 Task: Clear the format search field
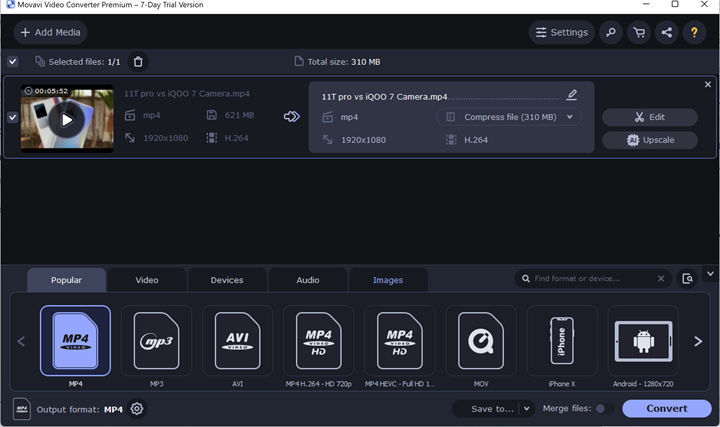pyautogui.click(x=661, y=279)
